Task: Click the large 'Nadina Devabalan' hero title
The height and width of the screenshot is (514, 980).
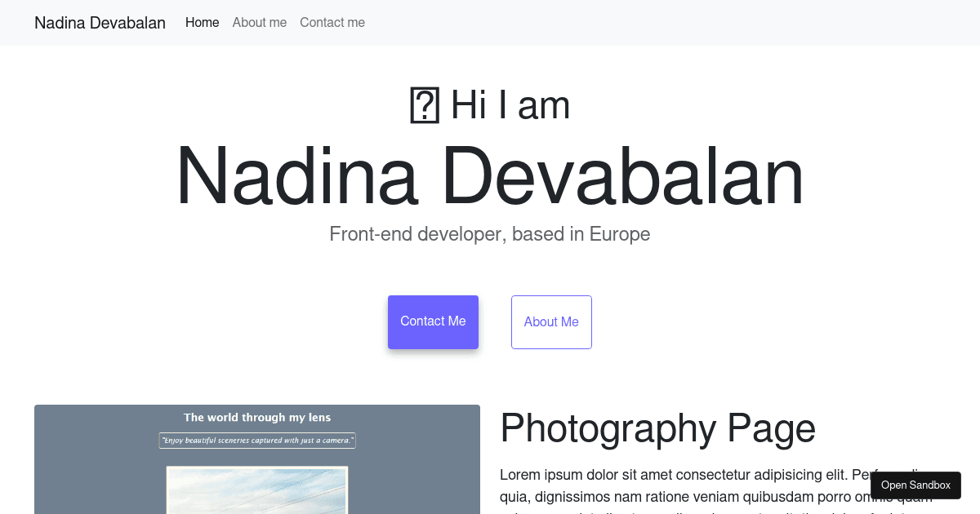Action: (489, 174)
